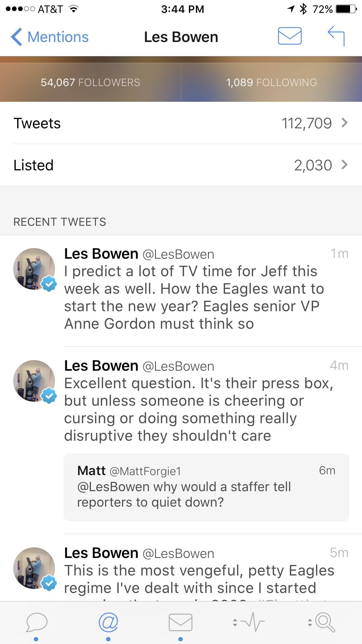This screenshot has height=644, width=362.
Task: Select the @ mentions tab icon
Action: click(108, 622)
